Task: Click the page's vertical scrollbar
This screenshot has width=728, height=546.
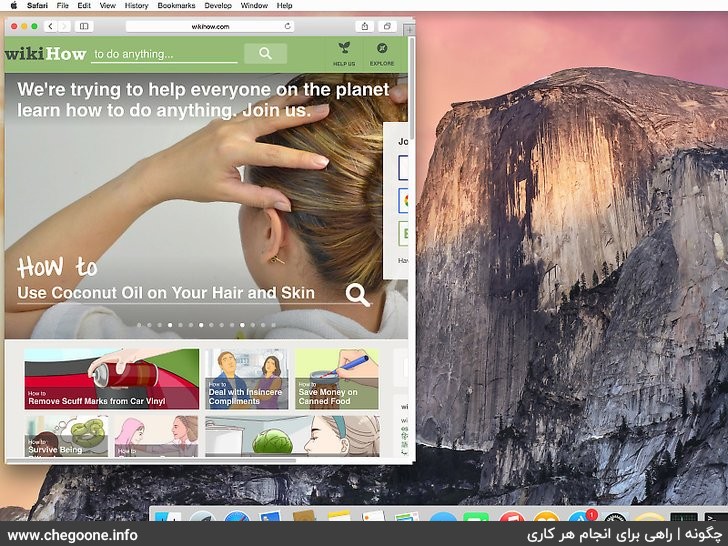Action: 411,88
